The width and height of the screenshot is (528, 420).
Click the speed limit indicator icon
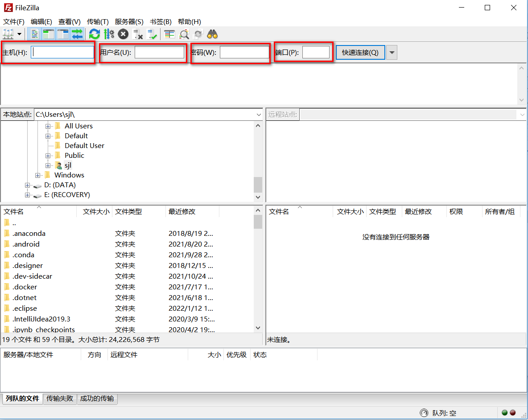coord(424,412)
